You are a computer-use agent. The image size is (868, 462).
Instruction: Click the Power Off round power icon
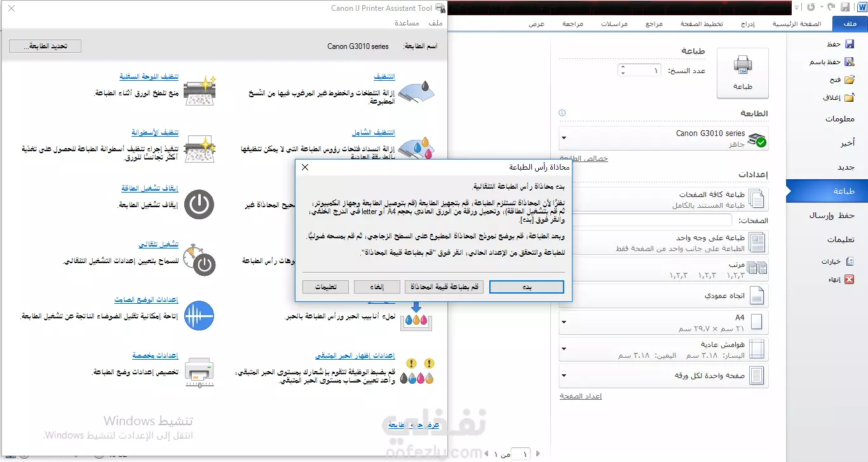point(200,204)
